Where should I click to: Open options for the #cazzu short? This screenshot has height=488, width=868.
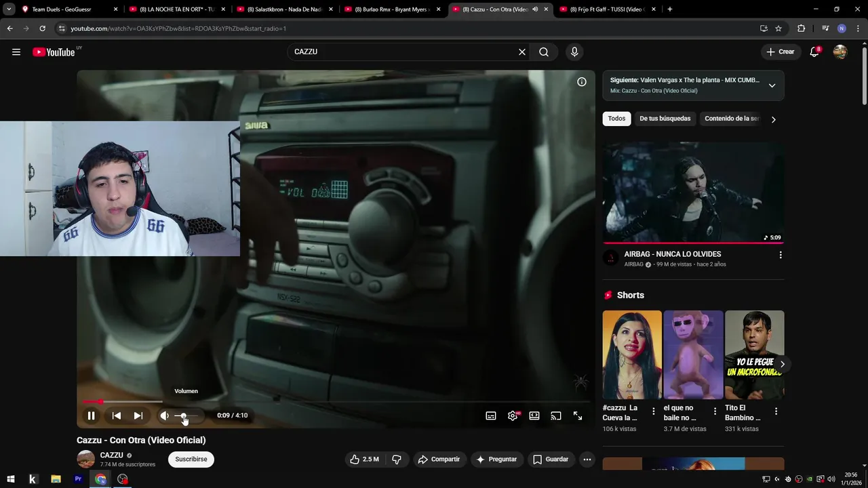(654, 411)
